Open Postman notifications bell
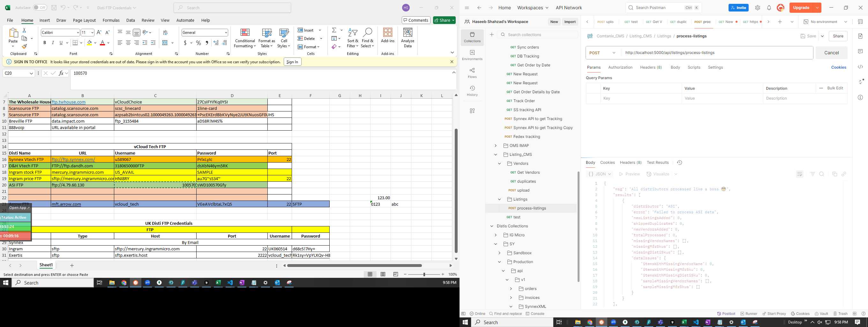Image resolution: width=868 pixels, height=327 pixels. coord(769,8)
